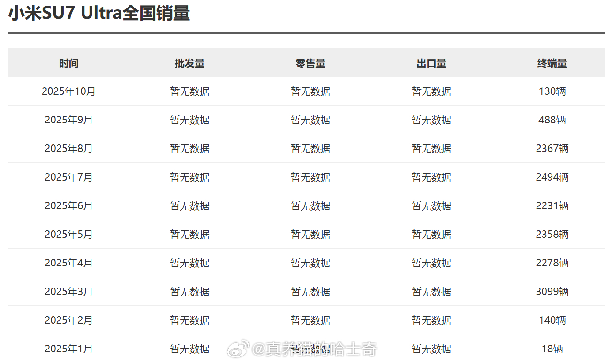
Task: Click the 2025年6月 date cell
Action: pos(69,206)
